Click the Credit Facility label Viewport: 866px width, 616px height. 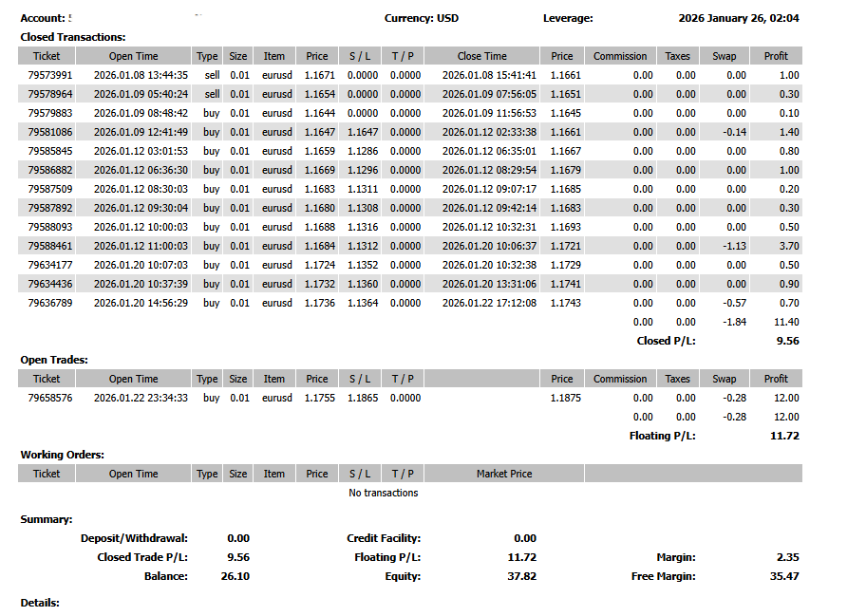click(x=384, y=538)
